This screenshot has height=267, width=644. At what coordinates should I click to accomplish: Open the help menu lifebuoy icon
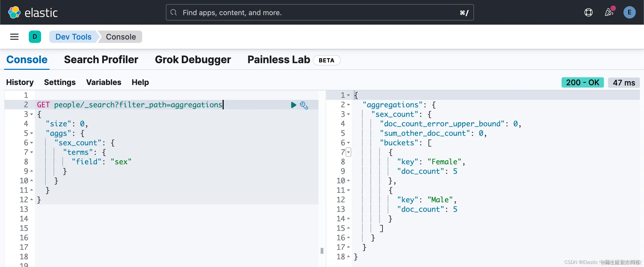coord(588,12)
